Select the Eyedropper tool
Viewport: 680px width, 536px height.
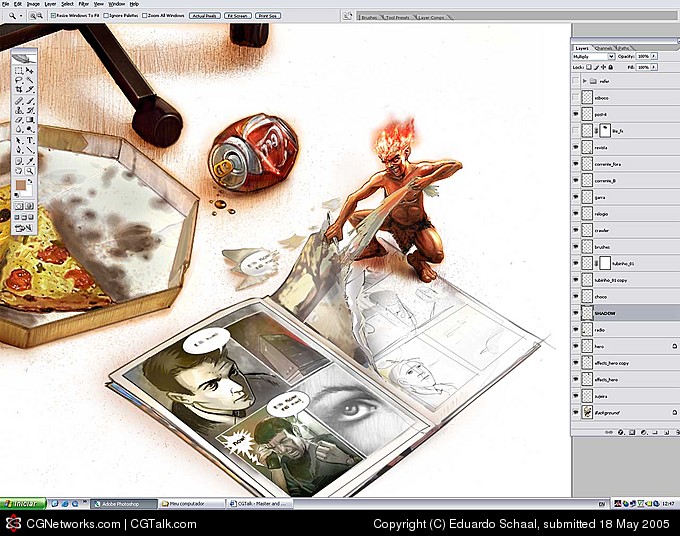point(30,161)
